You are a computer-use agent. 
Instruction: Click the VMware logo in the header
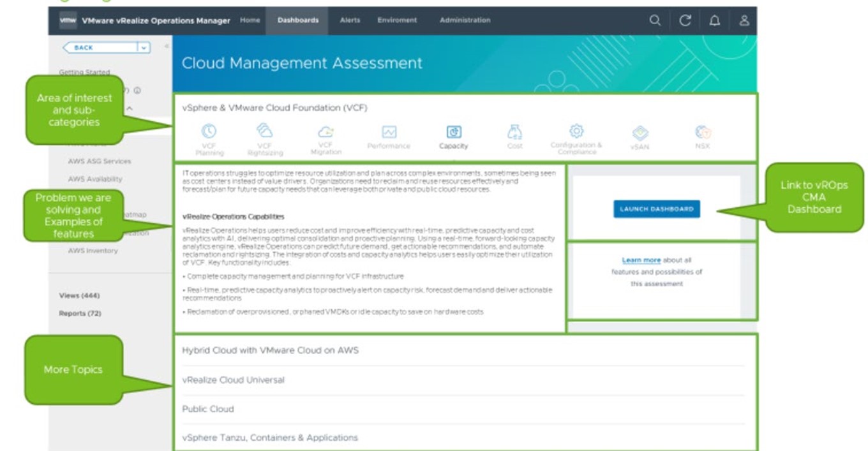[68, 20]
